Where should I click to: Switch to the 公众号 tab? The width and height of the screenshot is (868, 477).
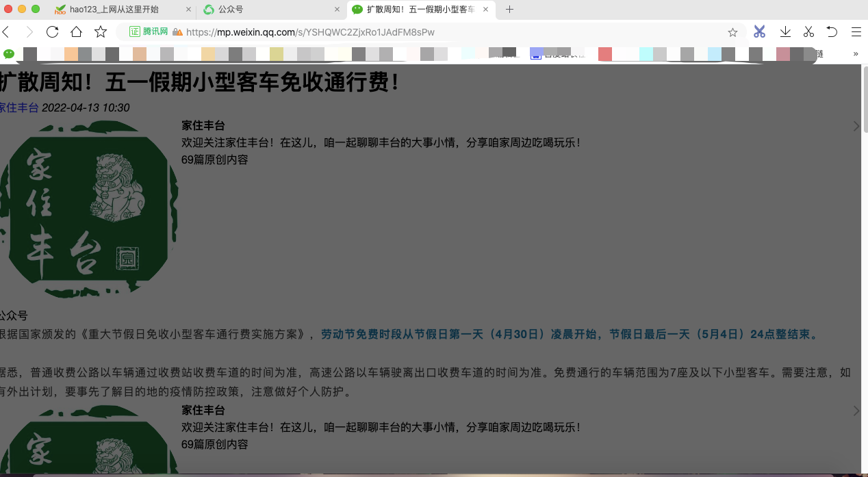coord(272,10)
